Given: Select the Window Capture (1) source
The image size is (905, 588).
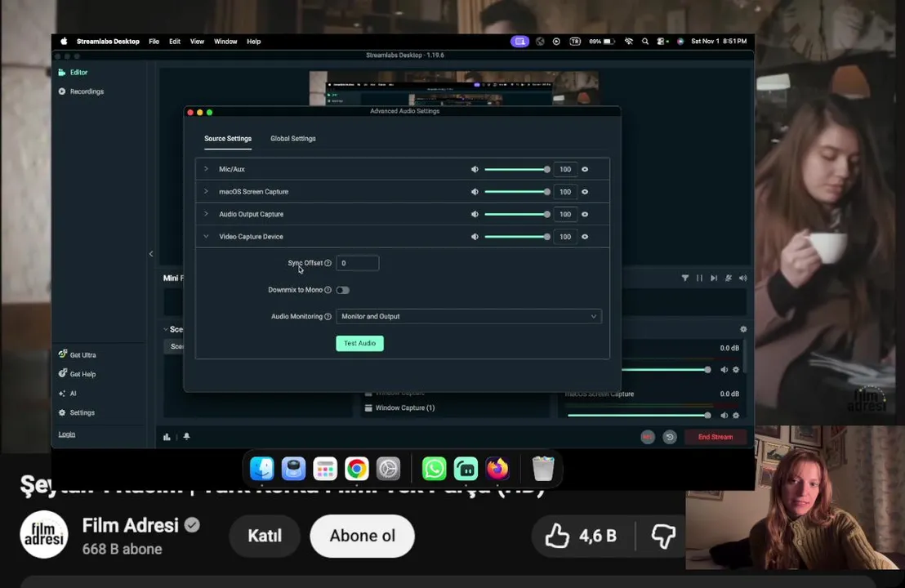Looking at the screenshot, I should click(399, 408).
